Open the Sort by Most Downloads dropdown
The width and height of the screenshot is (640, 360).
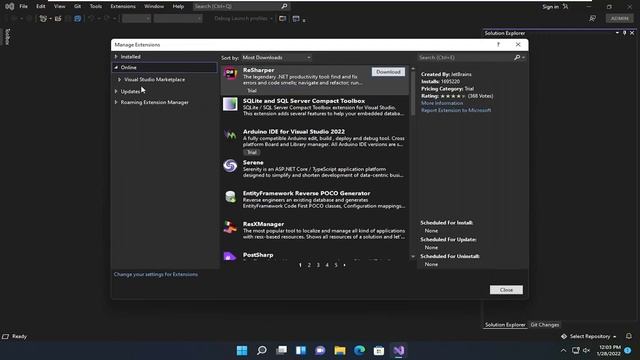276,58
